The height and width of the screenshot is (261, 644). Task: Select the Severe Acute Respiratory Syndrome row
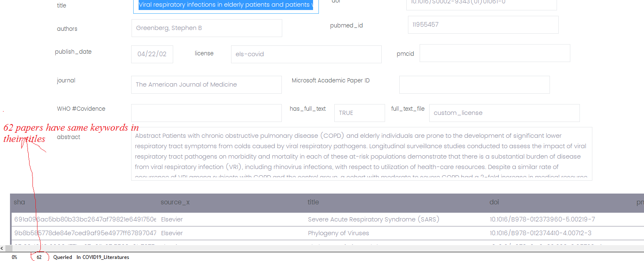[373, 219]
